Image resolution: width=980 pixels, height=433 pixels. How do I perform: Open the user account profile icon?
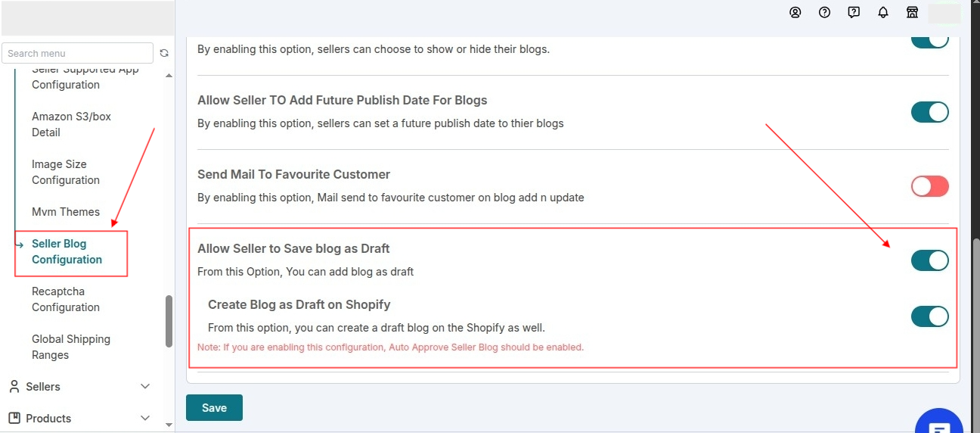click(795, 12)
